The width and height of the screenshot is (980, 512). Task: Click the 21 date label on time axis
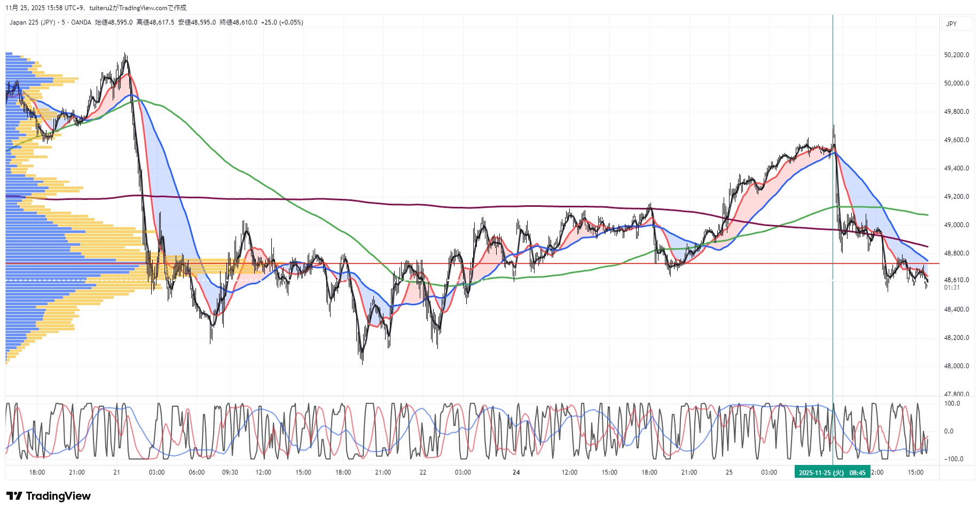(116, 472)
